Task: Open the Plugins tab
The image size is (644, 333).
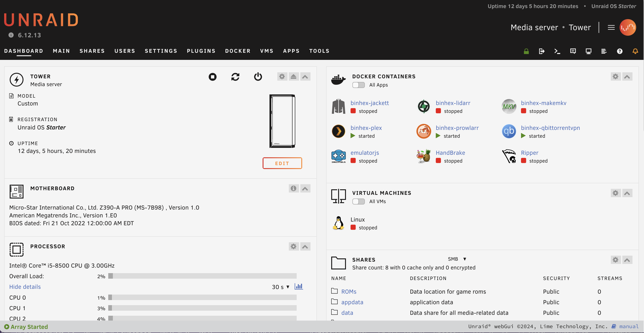Action: coord(201,51)
